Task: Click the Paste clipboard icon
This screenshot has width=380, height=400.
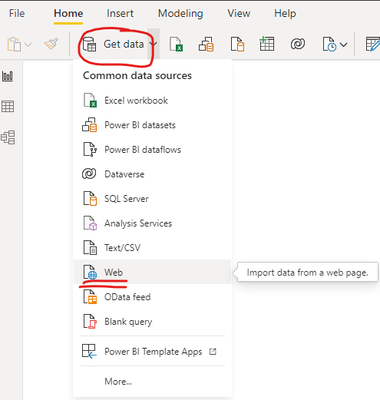Action: pyautogui.click(x=14, y=44)
